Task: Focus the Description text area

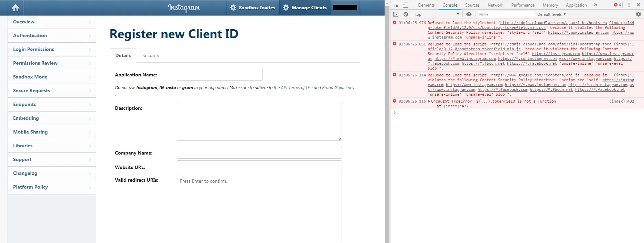Action: click(259, 122)
